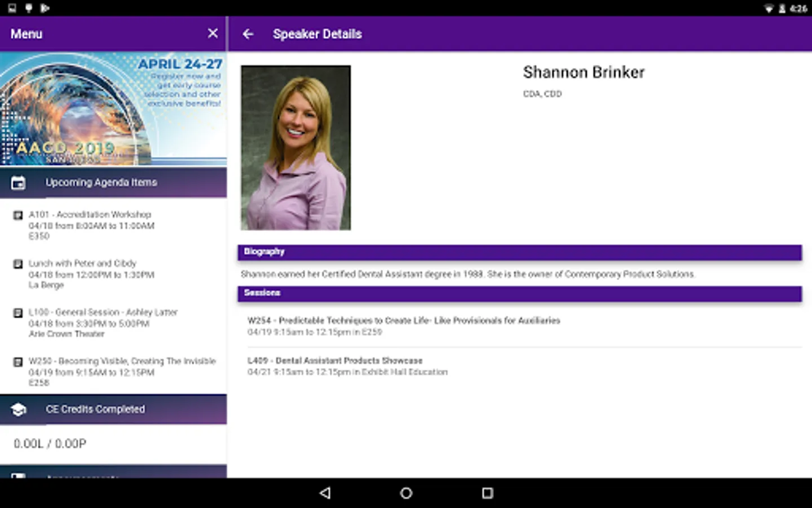Tap the Android back navigation button
This screenshot has width=812, height=508.
pos(325,493)
